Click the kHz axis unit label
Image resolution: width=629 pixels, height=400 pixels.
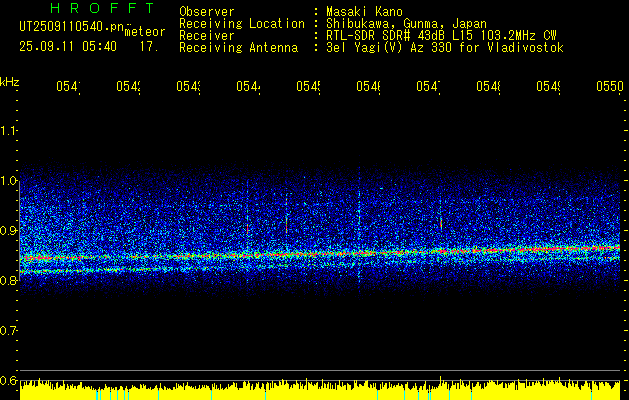point(10,82)
